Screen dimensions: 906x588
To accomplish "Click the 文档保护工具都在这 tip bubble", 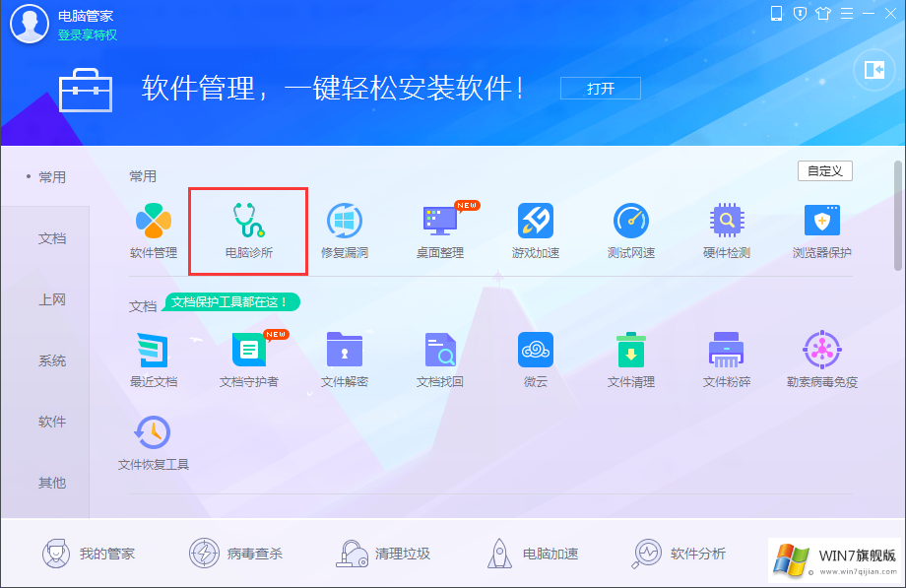I will [x=231, y=301].
